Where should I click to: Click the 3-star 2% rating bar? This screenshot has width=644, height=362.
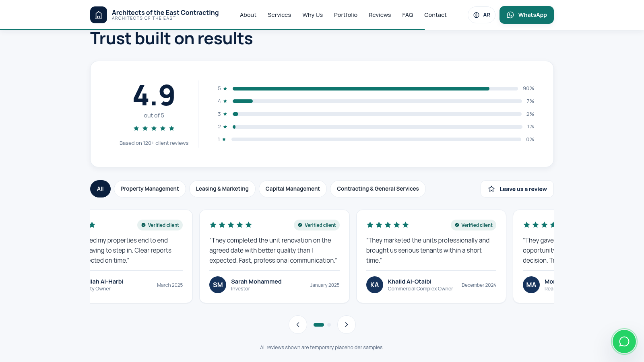click(x=377, y=114)
